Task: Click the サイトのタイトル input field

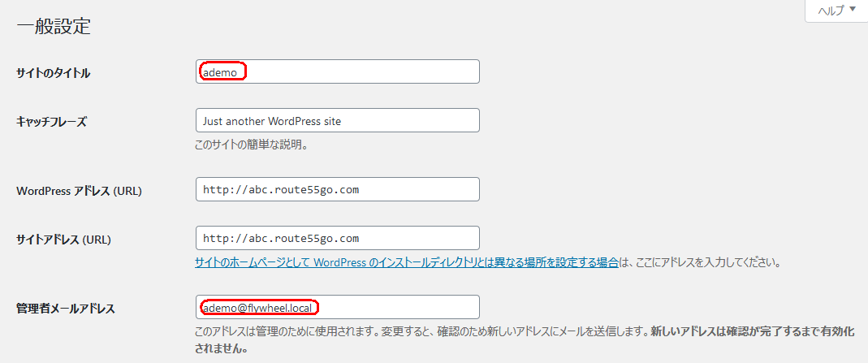Action: pyautogui.click(x=338, y=71)
